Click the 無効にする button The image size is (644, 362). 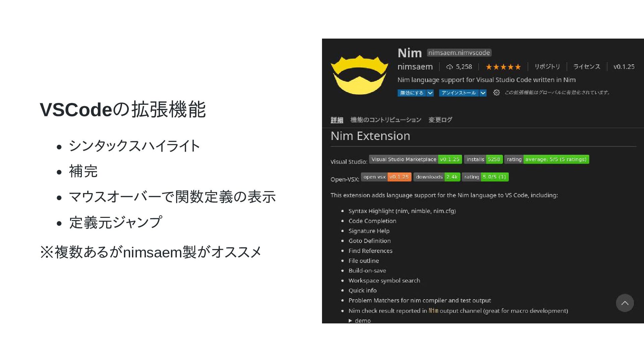[412, 93]
